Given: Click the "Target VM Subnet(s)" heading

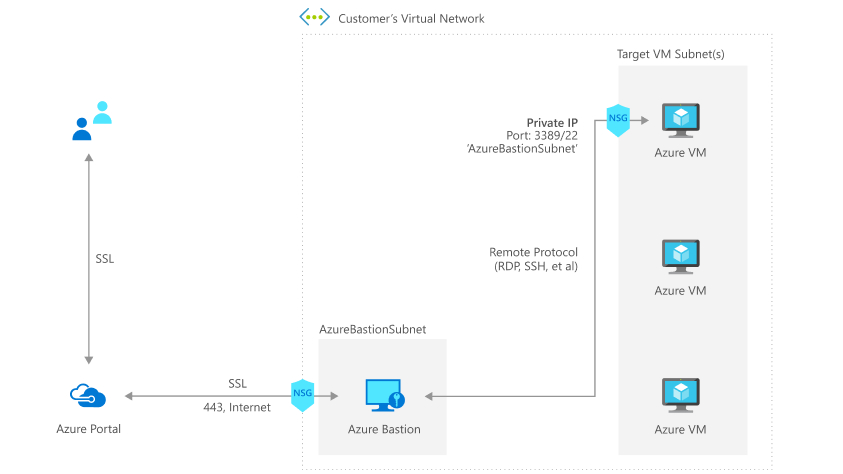Looking at the screenshot, I should (671, 52).
